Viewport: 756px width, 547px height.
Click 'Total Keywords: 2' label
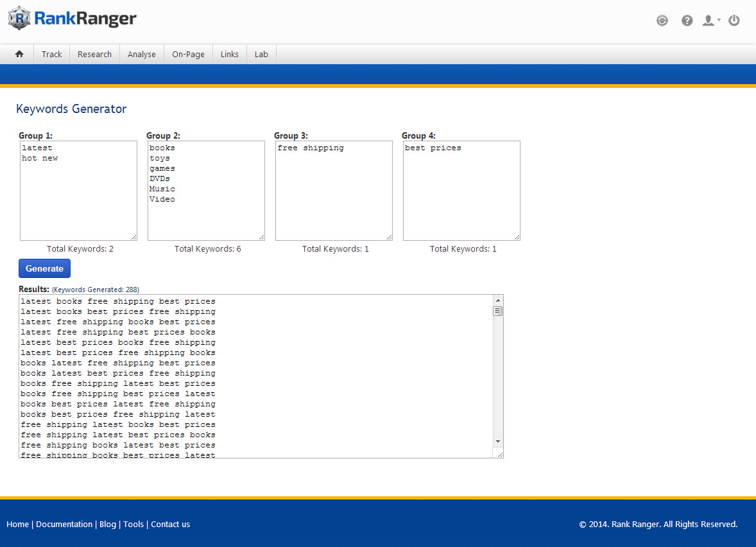point(80,249)
